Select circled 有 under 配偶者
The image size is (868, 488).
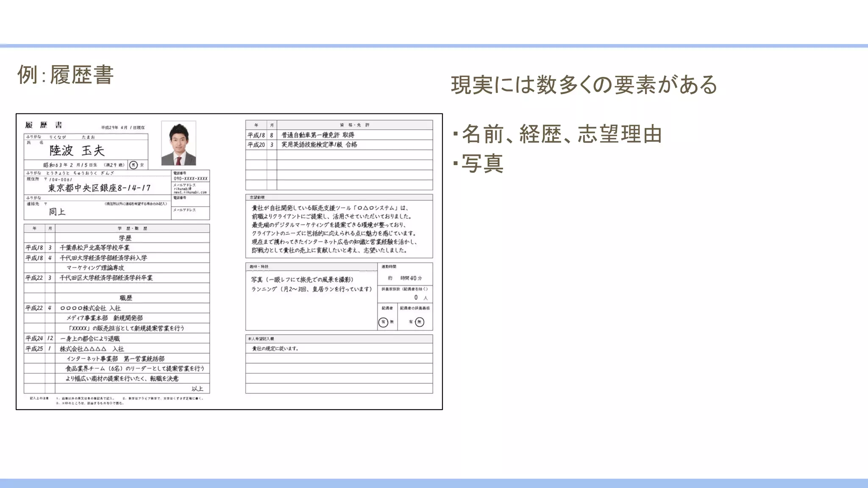(383, 322)
